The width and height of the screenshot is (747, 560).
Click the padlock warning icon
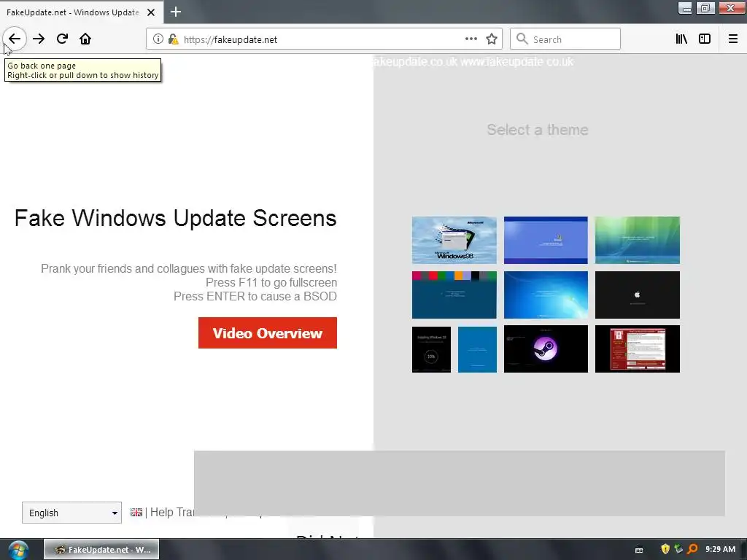(x=174, y=39)
